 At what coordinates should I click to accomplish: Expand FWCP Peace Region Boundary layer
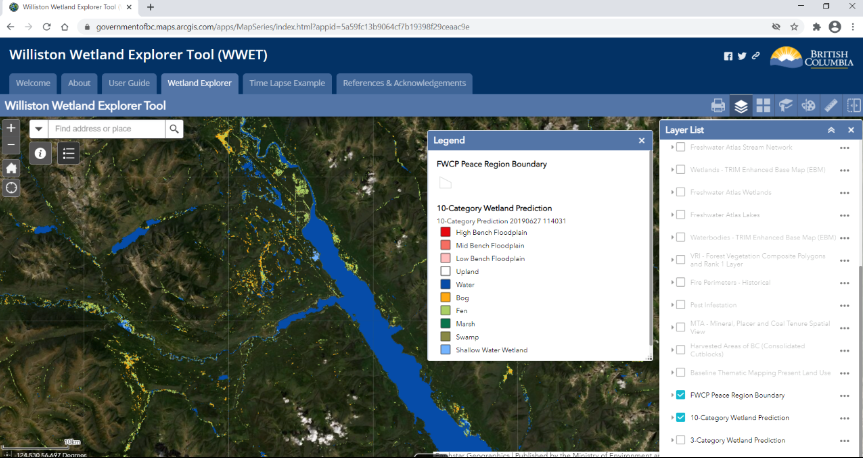673,395
